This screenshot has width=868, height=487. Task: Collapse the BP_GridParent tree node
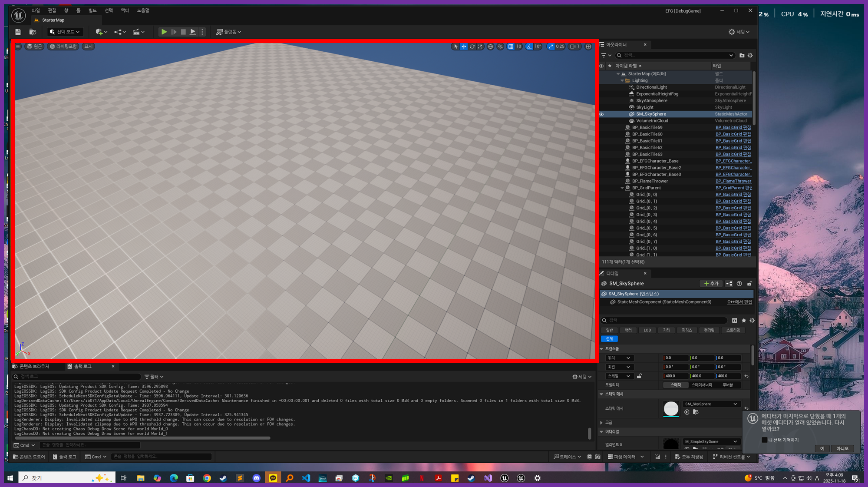pos(622,188)
